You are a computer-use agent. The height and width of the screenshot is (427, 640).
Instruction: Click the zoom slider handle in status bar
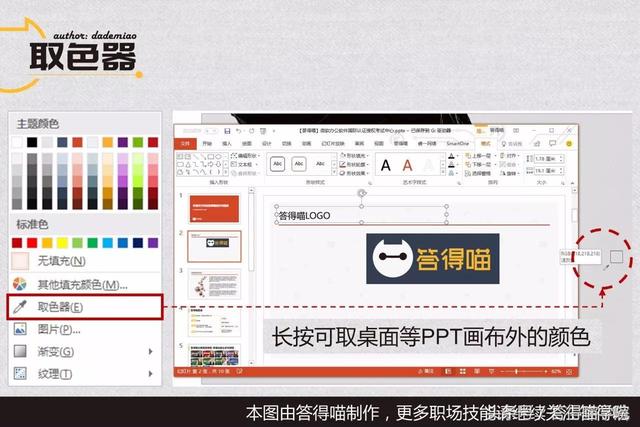coord(516,371)
